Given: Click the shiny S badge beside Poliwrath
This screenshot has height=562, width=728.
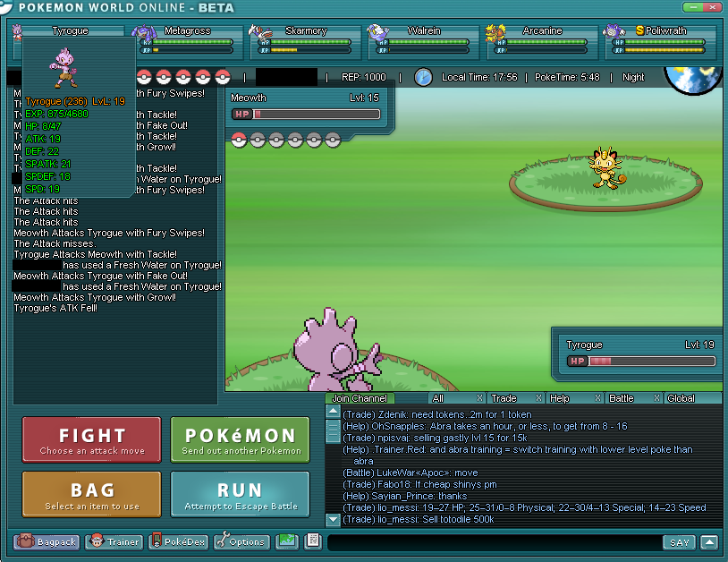Looking at the screenshot, I should point(639,30).
